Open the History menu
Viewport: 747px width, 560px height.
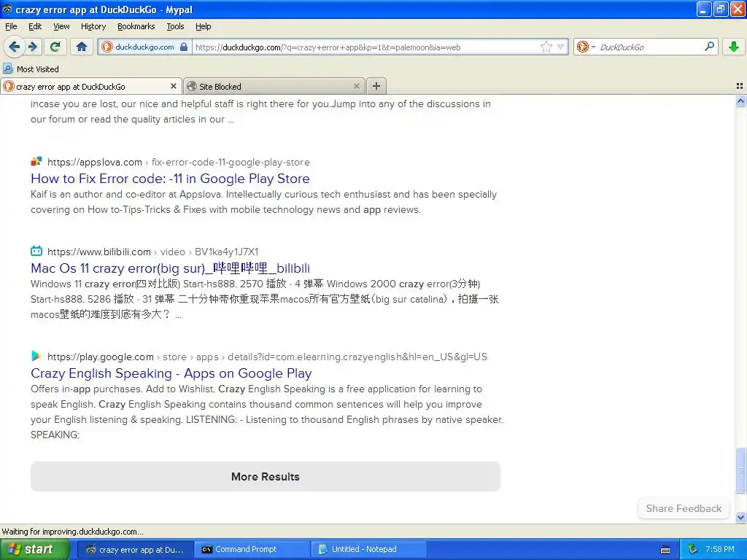tap(93, 26)
